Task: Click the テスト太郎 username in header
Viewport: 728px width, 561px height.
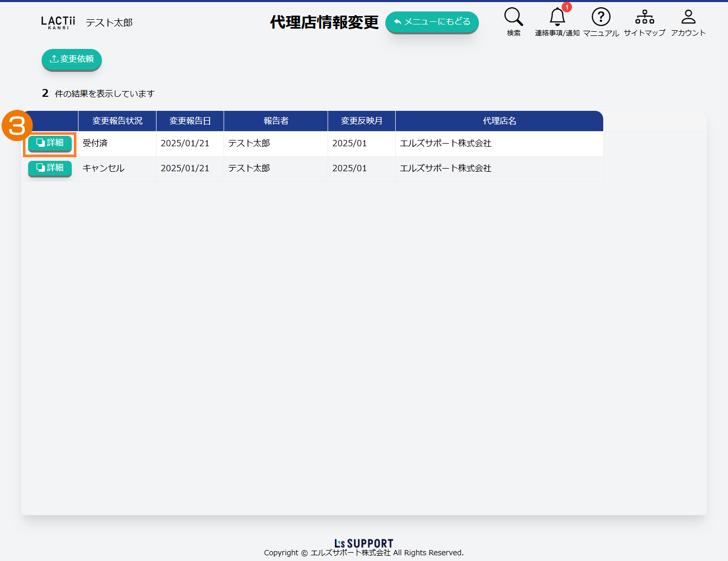Action: pos(109,23)
